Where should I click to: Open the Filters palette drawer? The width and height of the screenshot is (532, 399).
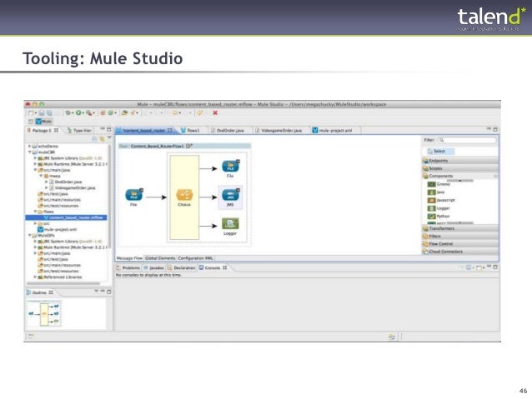460,236
